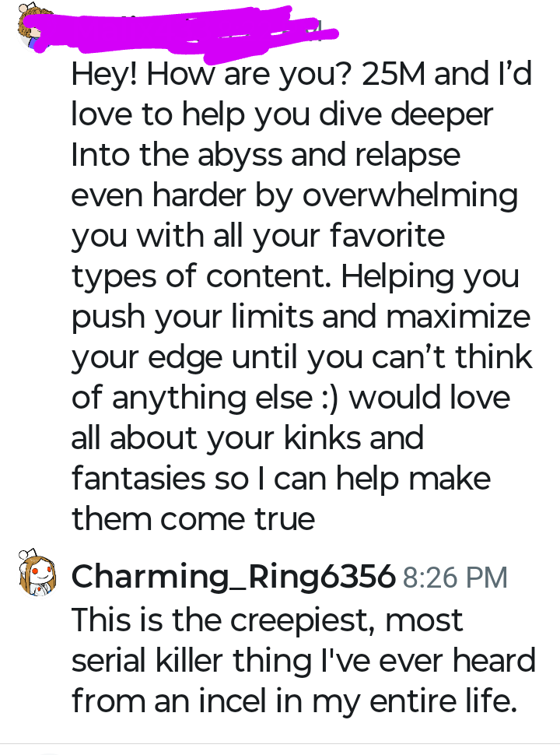560x755 pixels.
Task: Select the reply beginning "This is the creepiest"
Action: (x=303, y=660)
